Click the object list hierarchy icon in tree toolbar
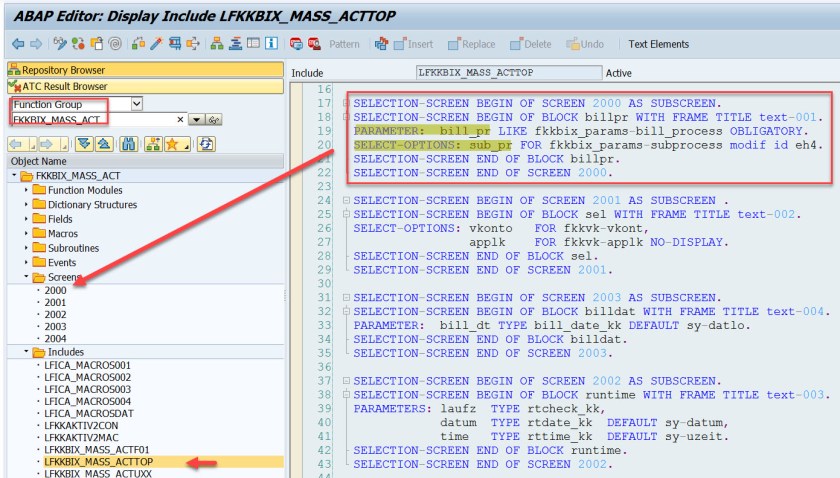This screenshot has width=840, height=478. (x=153, y=144)
